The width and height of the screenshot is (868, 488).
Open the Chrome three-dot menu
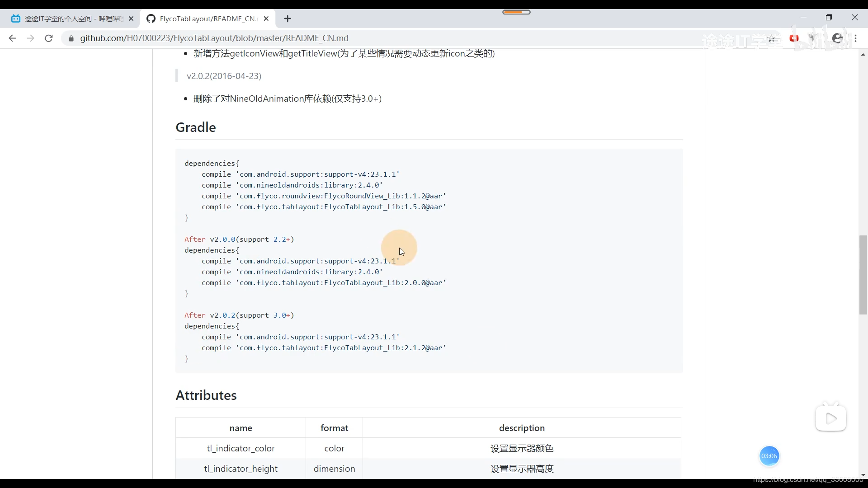(x=855, y=38)
